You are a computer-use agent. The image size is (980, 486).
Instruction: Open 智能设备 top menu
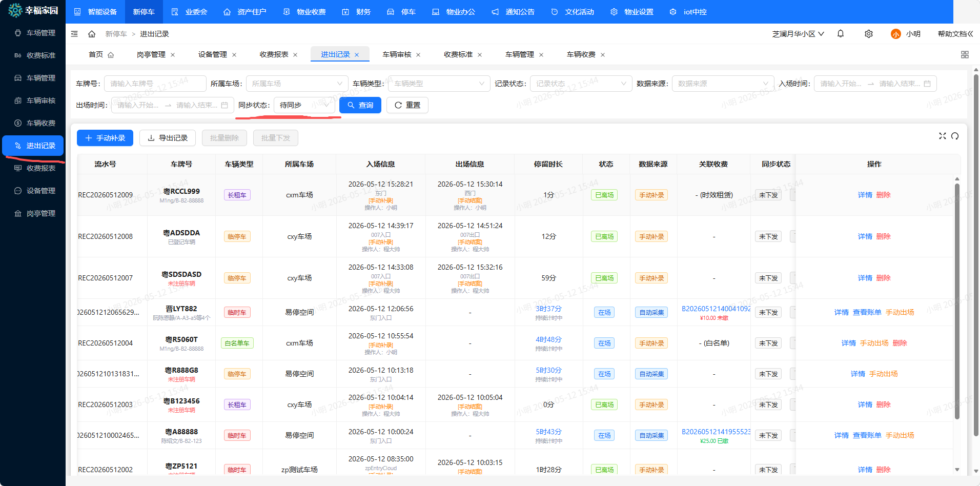pyautogui.click(x=96, y=12)
